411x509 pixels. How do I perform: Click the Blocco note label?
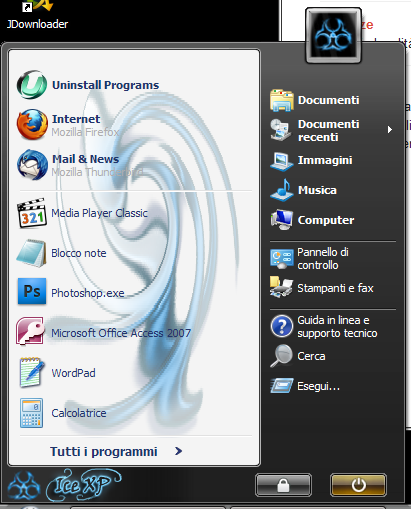pos(79,253)
